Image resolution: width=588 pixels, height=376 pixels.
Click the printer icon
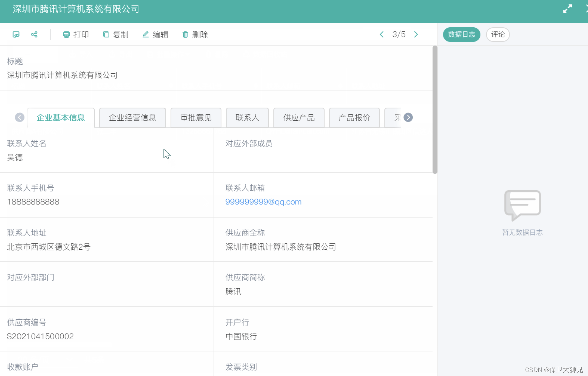[x=66, y=34]
